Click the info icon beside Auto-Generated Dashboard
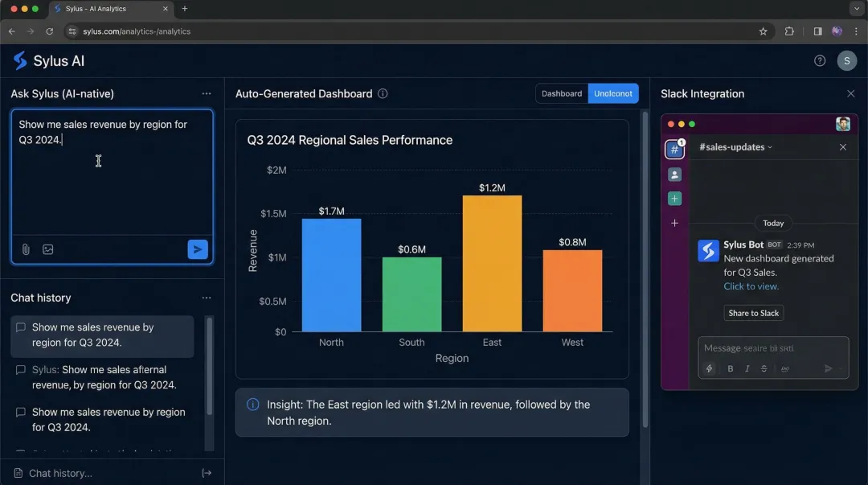 point(383,93)
